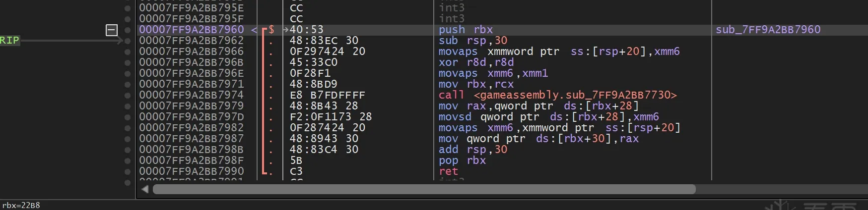Screen dimensions: 868x210
Task: Select address 00007FF9A2BB796B
Action: [x=192, y=62]
